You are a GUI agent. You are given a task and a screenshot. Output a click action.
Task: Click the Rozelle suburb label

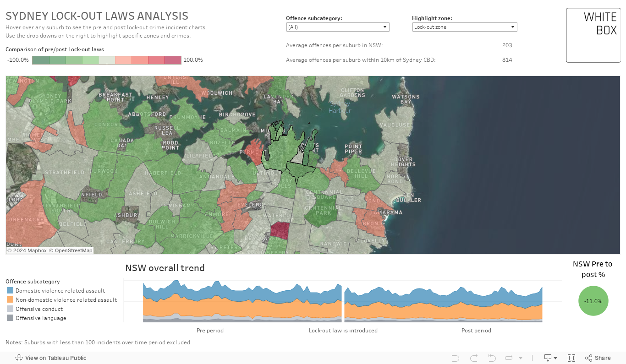tap(222, 143)
